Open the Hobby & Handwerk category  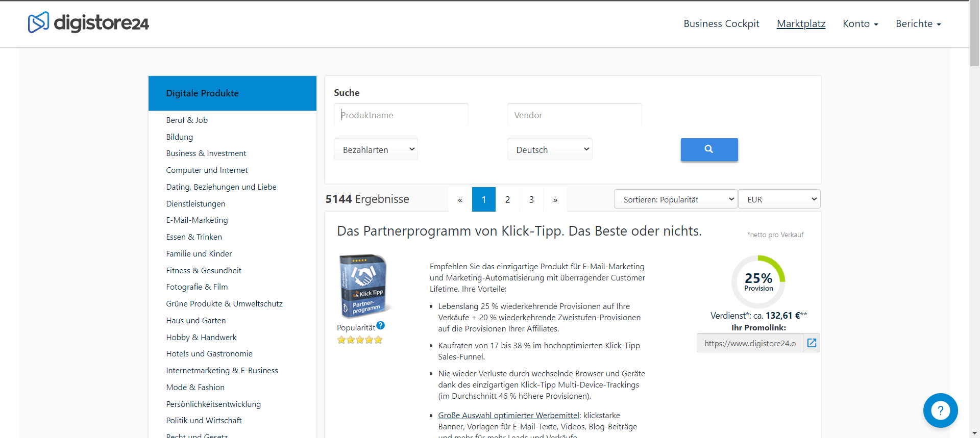point(201,337)
